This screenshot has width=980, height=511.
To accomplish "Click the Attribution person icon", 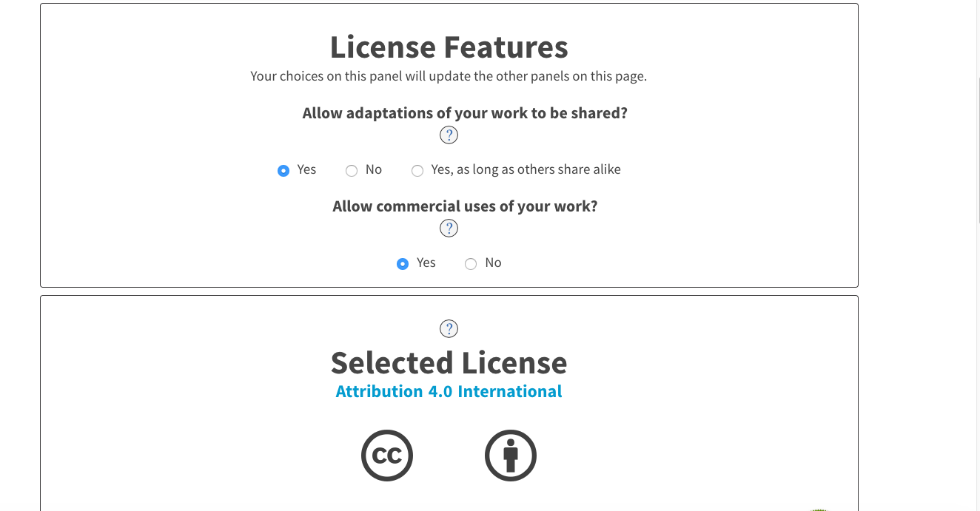I will tap(511, 456).
